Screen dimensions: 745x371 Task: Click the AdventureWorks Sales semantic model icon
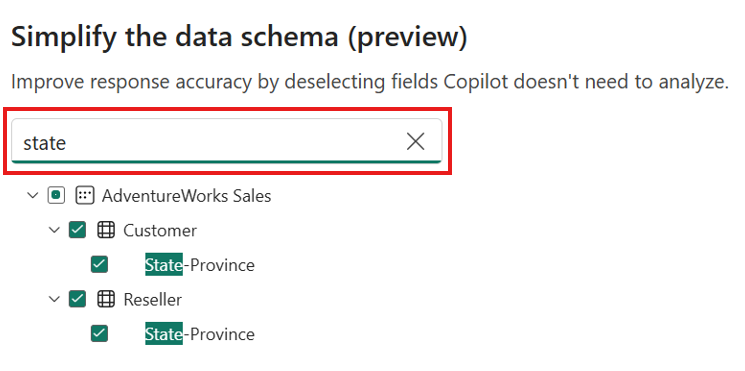[x=85, y=195]
